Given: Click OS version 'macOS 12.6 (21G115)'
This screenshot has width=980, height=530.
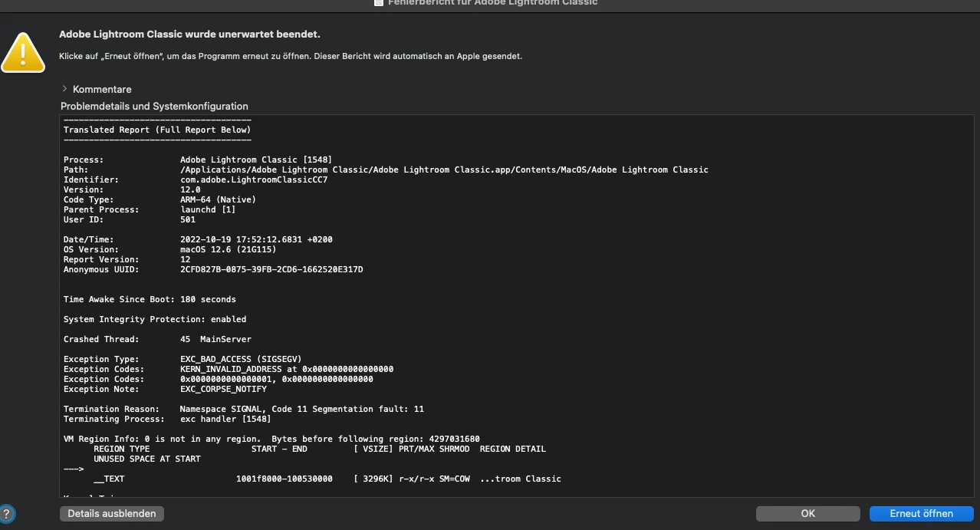Looking at the screenshot, I should point(228,249).
